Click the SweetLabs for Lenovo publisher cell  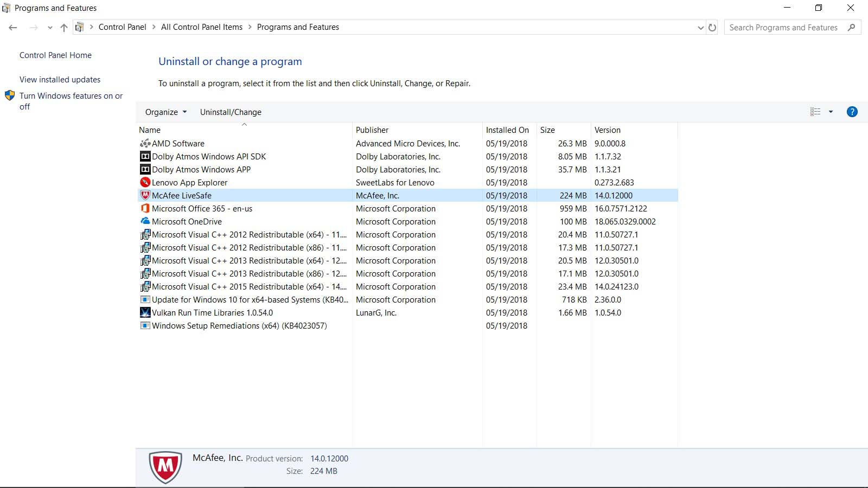coord(395,183)
